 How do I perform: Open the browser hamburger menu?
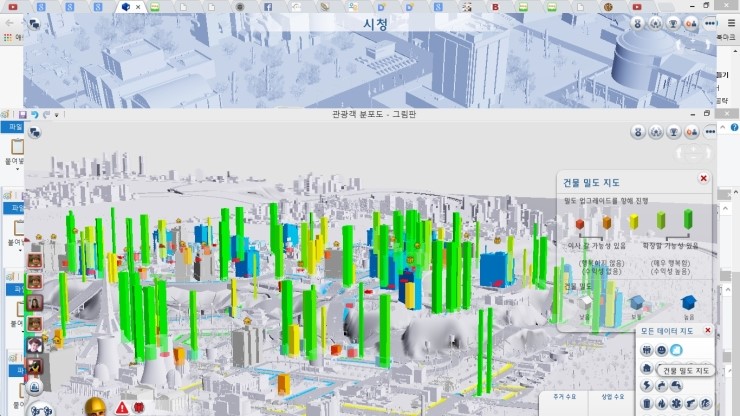(731, 23)
